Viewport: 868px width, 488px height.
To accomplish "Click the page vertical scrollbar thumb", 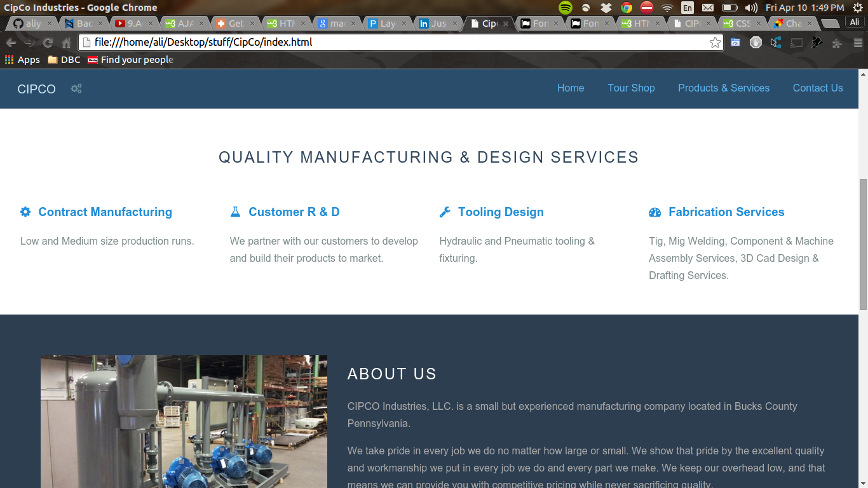I will [x=863, y=244].
